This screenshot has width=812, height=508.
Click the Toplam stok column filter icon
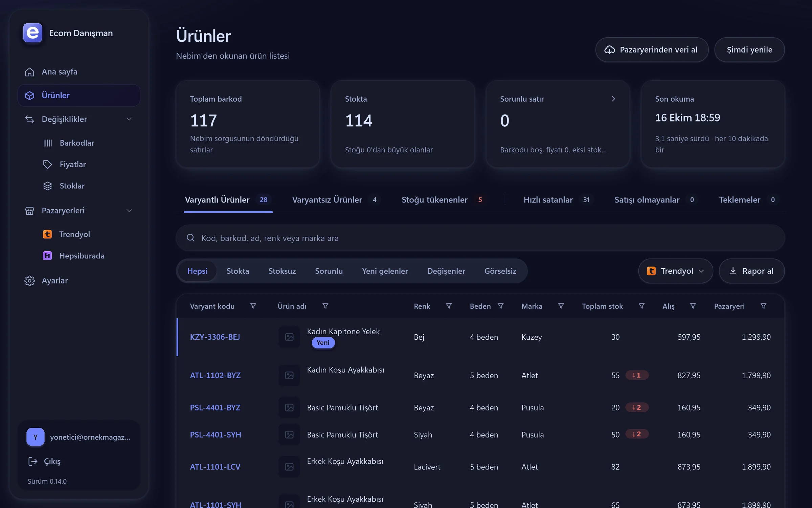pos(641,306)
